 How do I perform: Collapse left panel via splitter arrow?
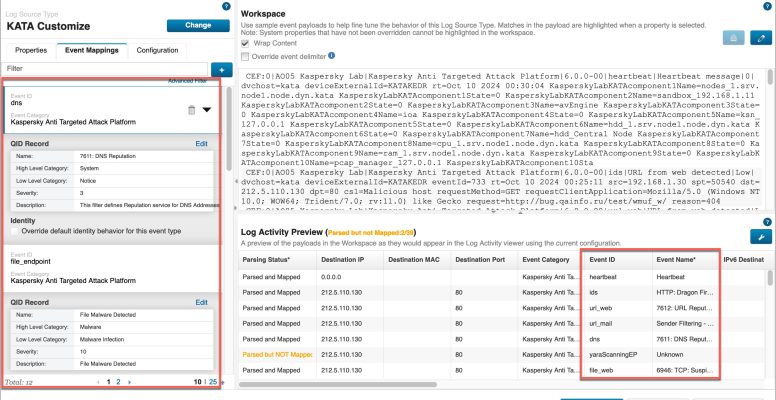pyautogui.click(x=236, y=182)
